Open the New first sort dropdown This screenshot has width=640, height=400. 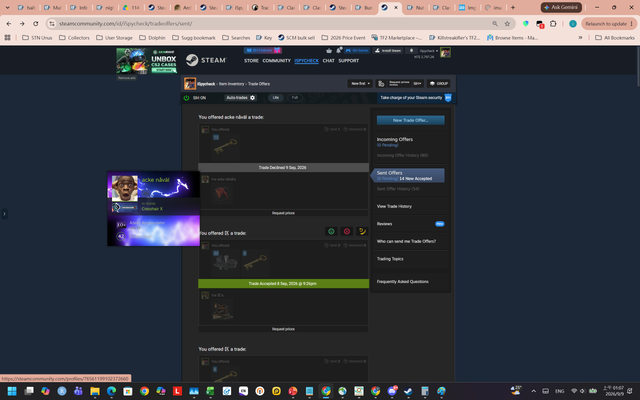[360, 83]
